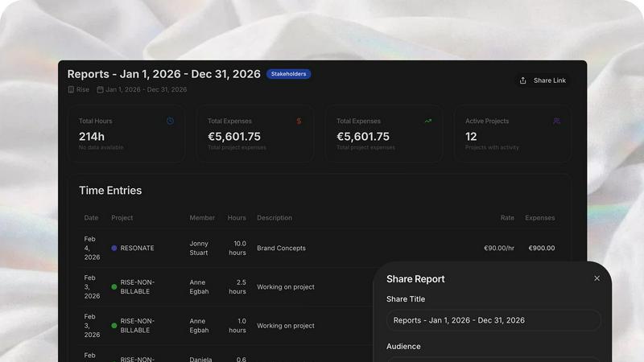Click the Description column header

tap(275, 218)
